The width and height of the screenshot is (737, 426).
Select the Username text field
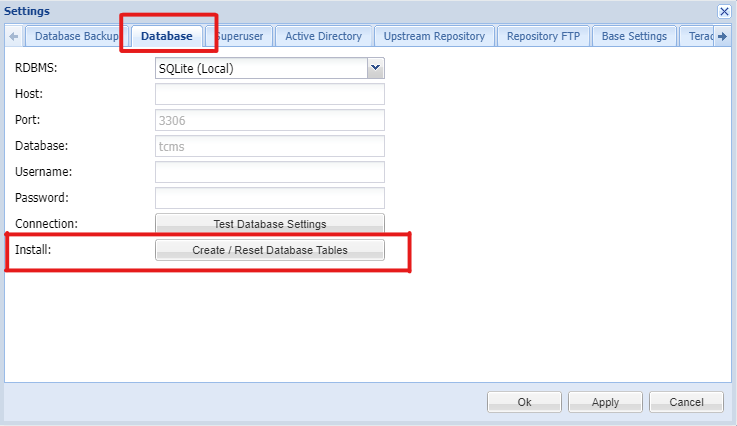click(269, 172)
